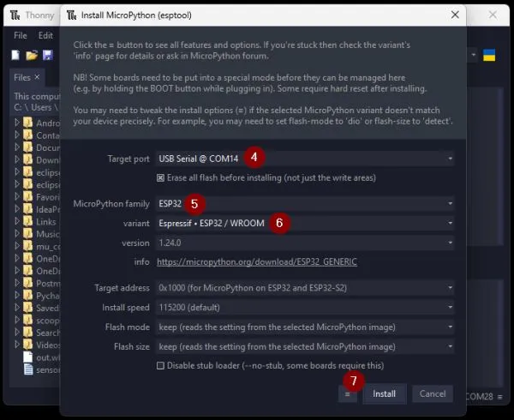Click the Save file disk icon

click(47, 55)
